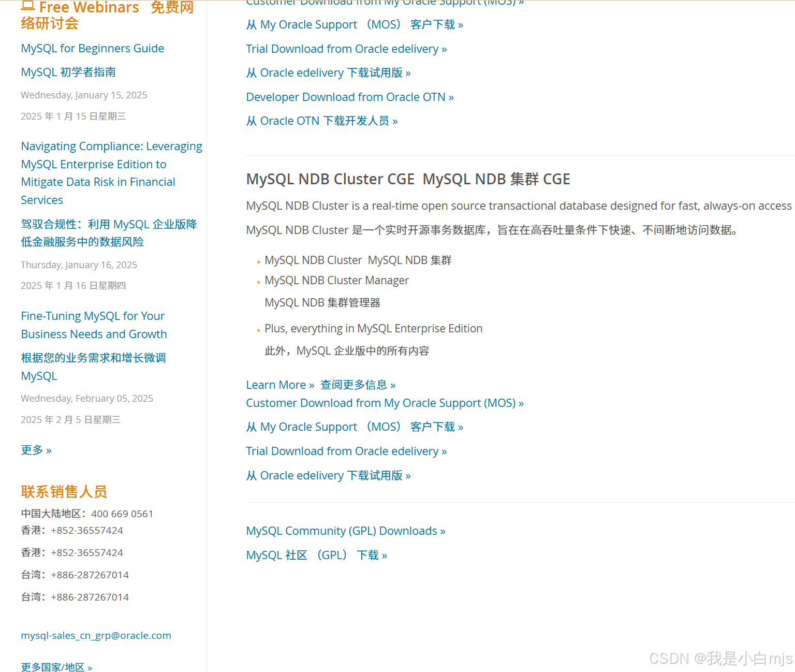
Task: Click NDB section 从 My Oracle Support 客户下载 link
Action: [355, 427]
